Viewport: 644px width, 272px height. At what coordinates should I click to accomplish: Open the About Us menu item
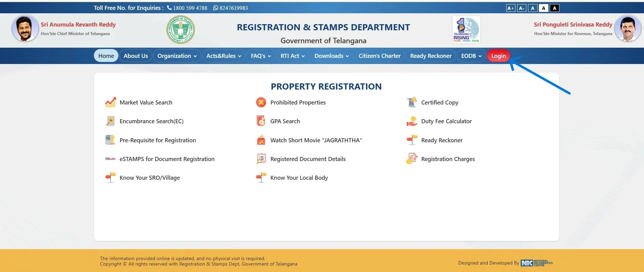136,56
